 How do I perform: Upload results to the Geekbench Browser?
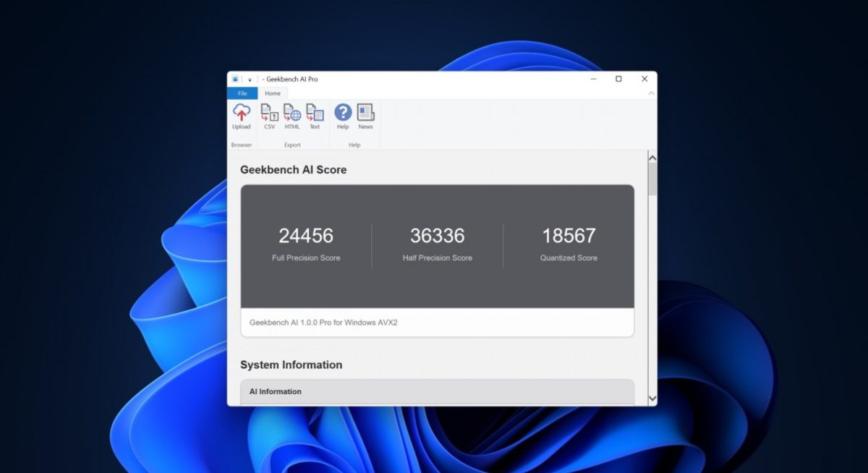(x=242, y=116)
